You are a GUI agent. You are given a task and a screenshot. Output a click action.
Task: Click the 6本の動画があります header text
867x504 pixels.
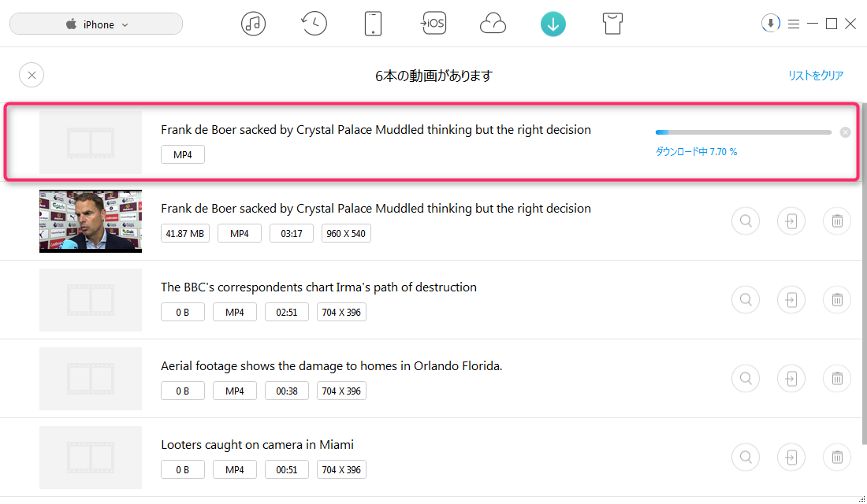pyautogui.click(x=433, y=76)
